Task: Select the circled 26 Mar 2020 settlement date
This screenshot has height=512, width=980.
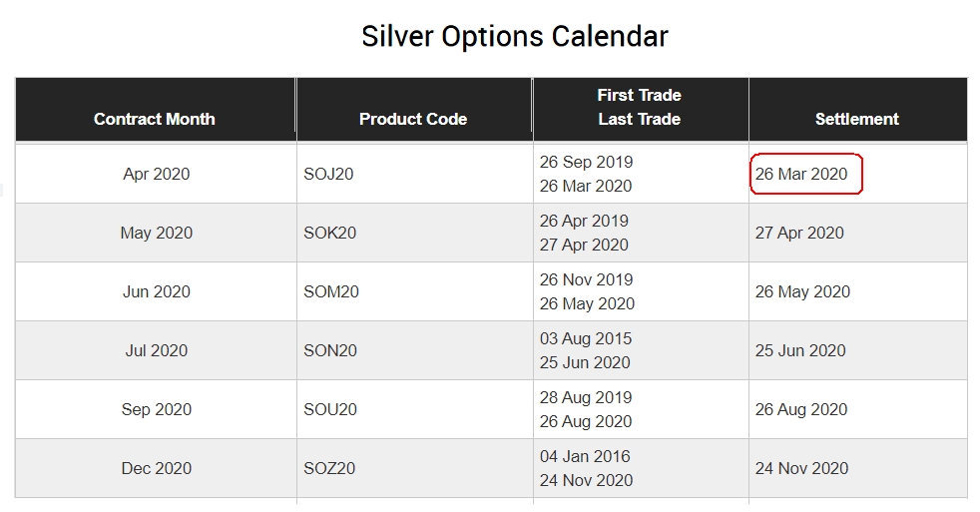Action: click(x=801, y=174)
